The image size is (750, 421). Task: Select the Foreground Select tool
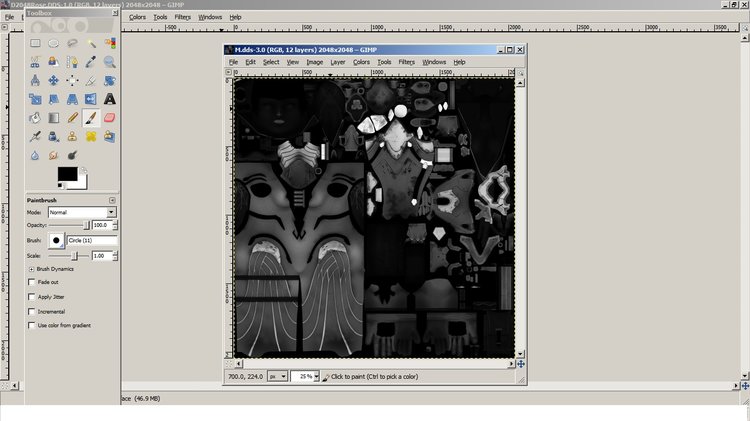(x=54, y=62)
